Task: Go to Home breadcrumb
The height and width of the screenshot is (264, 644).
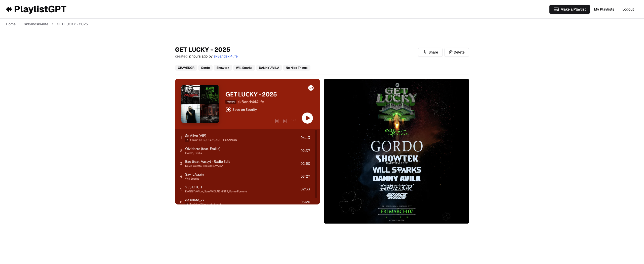Action: point(11,24)
